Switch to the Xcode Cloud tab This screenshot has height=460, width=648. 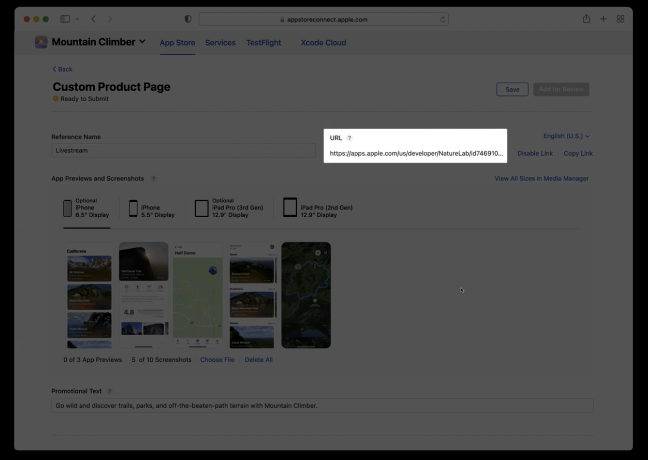(x=324, y=43)
